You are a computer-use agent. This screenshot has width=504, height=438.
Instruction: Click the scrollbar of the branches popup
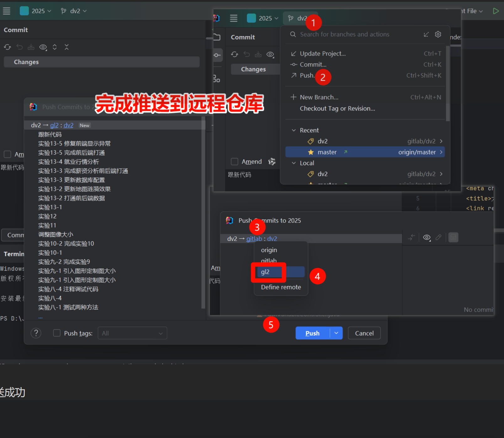[448, 83]
